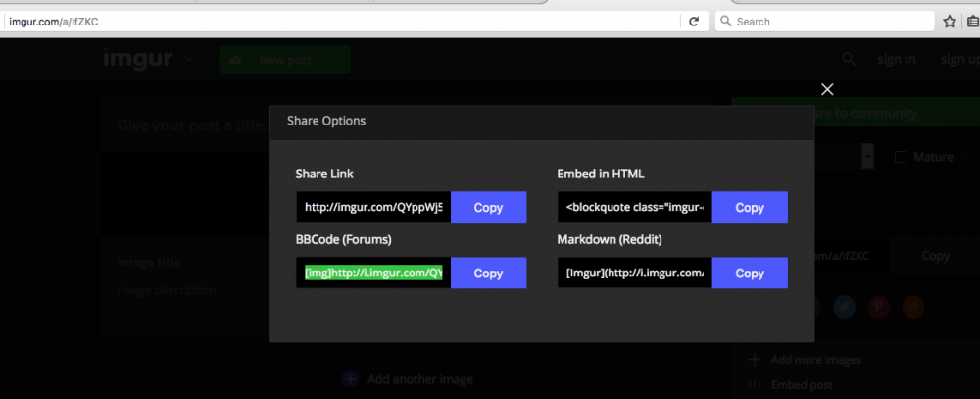
Task: Expand the dropdown arrow beside the imgur logo
Action: point(189,60)
